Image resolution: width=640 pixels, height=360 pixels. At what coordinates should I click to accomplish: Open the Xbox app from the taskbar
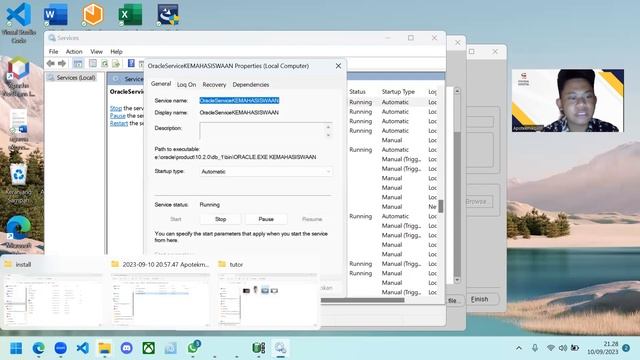pyautogui.click(x=149, y=348)
